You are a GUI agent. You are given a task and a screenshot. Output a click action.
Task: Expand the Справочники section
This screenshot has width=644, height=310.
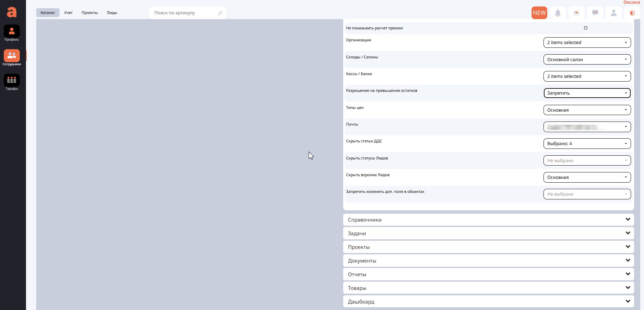tap(488, 220)
